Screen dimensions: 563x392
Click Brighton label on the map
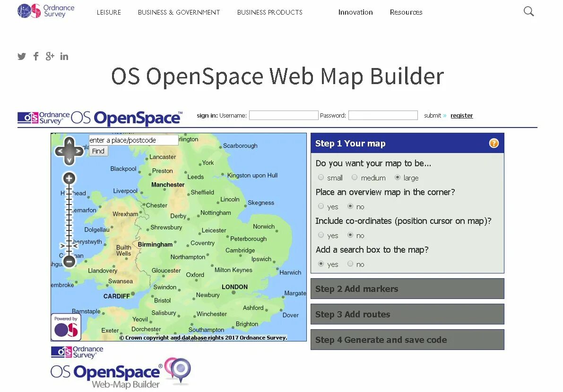pyautogui.click(x=247, y=324)
